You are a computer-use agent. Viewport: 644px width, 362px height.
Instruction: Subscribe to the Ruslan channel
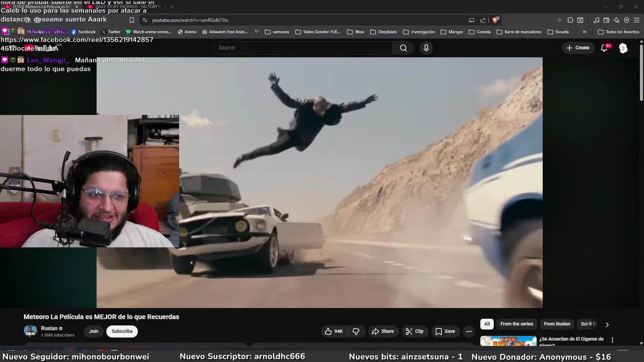coord(122,331)
